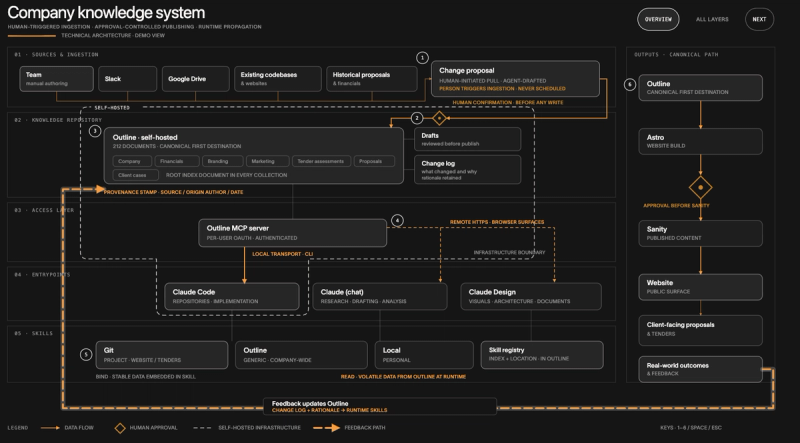Click 'READ · VOLATILE DATA FROM OUTLINE AT RUNTIME'

[x=403, y=377]
